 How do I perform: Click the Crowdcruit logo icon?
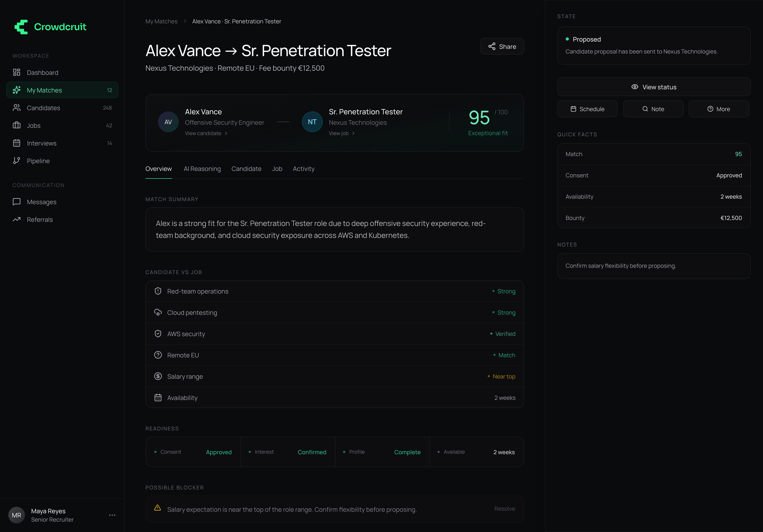click(21, 27)
